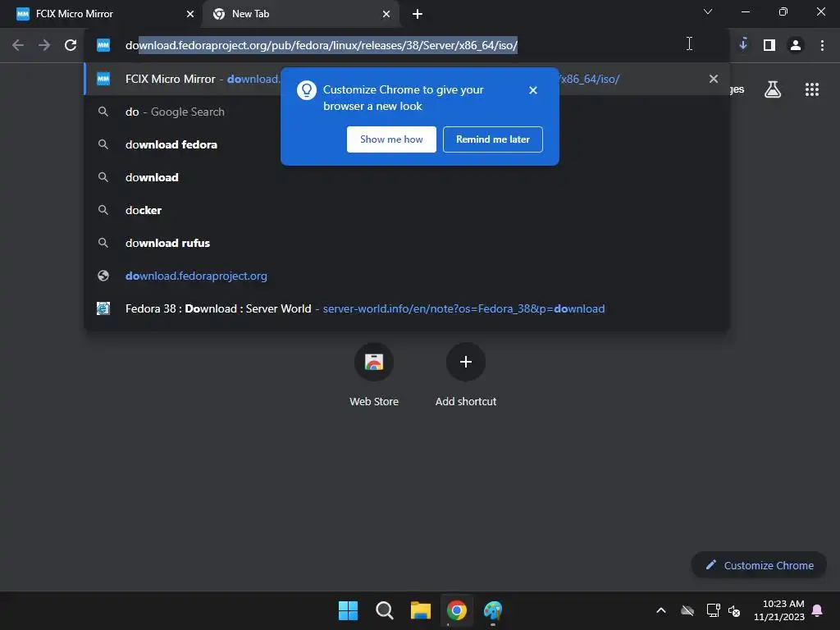Image resolution: width=840 pixels, height=630 pixels.
Task: Open the Web Store shortcut
Action: pos(374,375)
